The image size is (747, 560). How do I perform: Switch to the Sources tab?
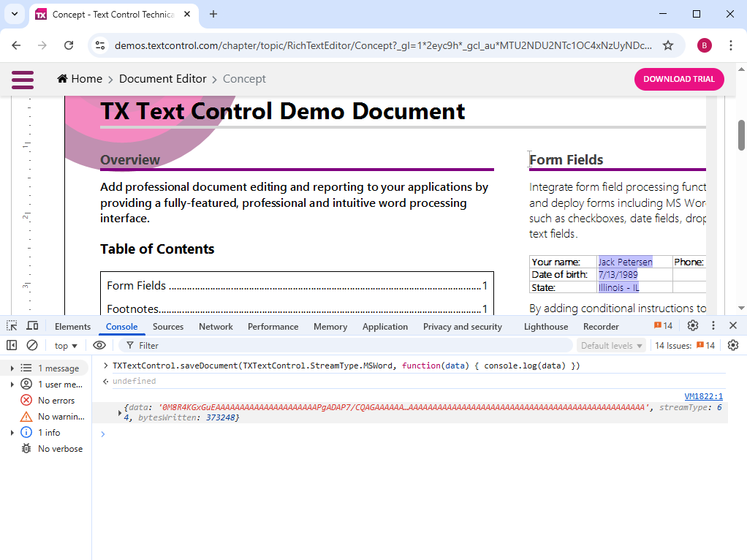point(167,327)
